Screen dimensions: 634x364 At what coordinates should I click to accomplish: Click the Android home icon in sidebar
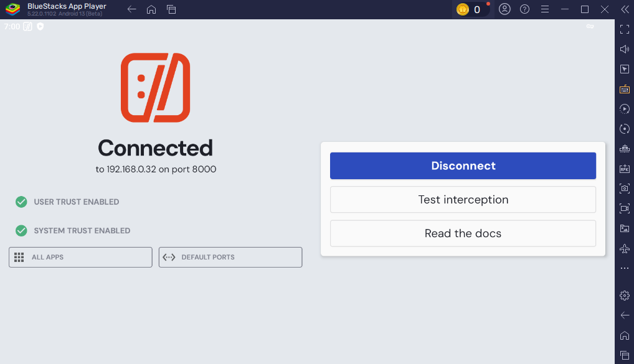(625, 336)
